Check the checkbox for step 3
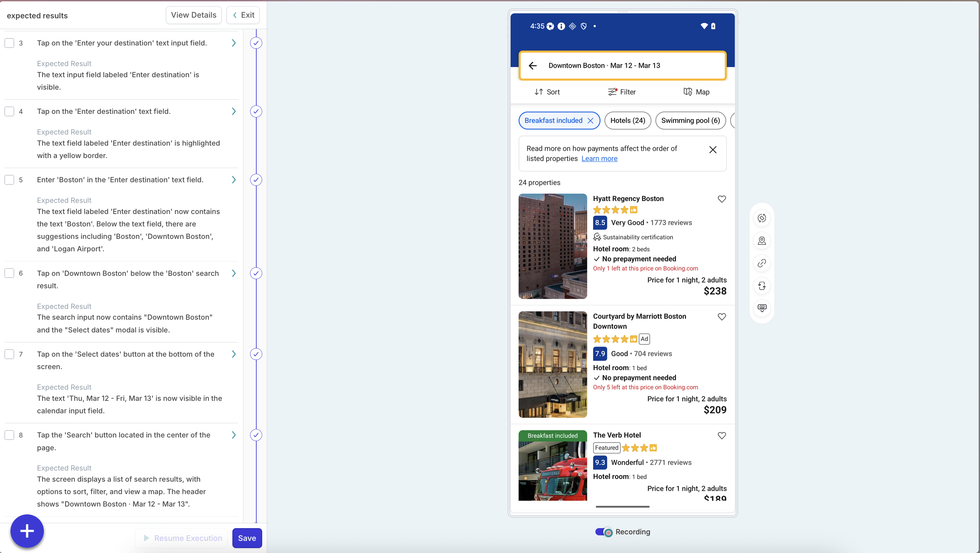 tap(9, 43)
